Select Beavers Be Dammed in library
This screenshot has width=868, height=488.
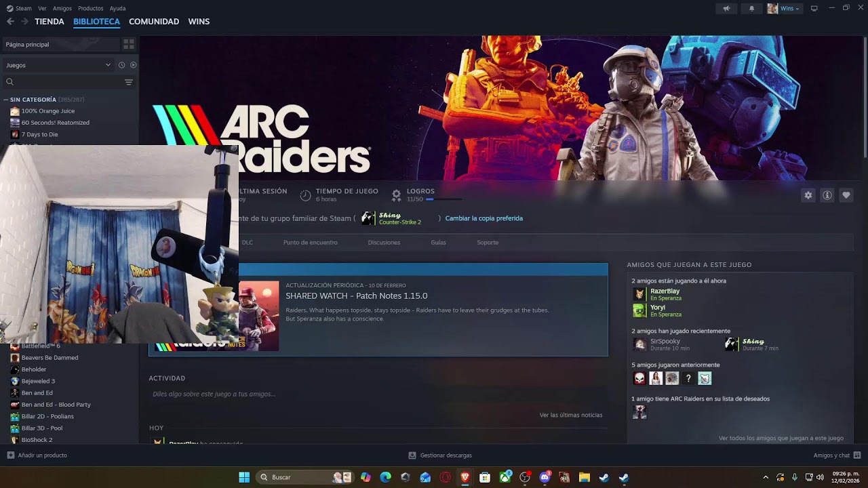[50, 358]
